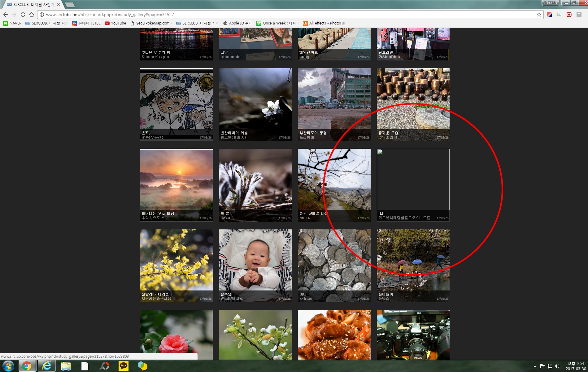This screenshot has width=588, height=372.
Task: Open the Nikon cameras photo
Action: (413, 335)
